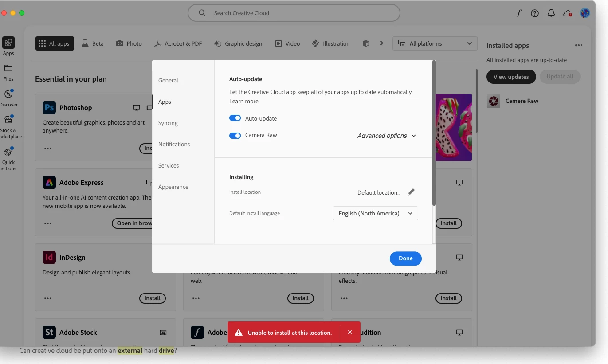
Task: Open Appearance preferences tab
Action: point(173,187)
